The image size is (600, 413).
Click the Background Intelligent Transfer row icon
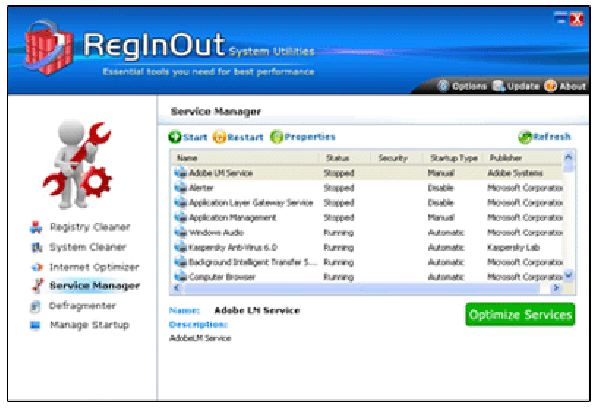(x=180, y=262)
